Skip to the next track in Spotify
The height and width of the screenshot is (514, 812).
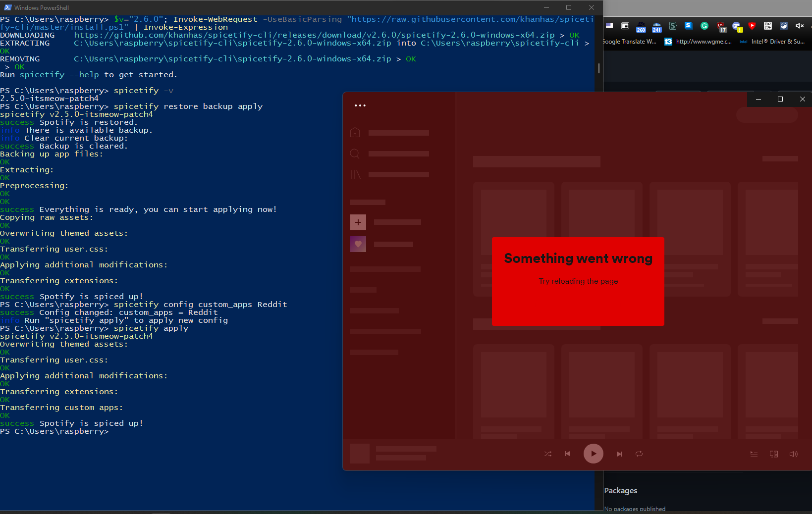[619, 454]
